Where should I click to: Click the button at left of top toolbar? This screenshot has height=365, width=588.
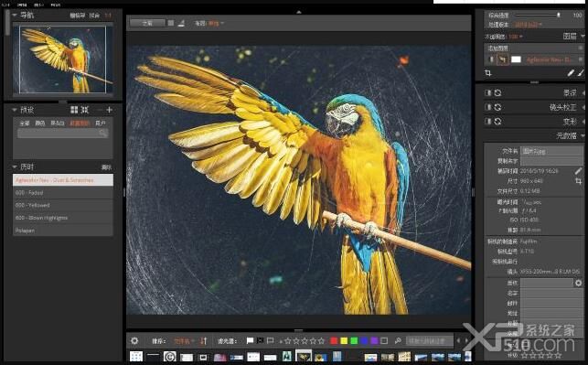tap(147, 23)
